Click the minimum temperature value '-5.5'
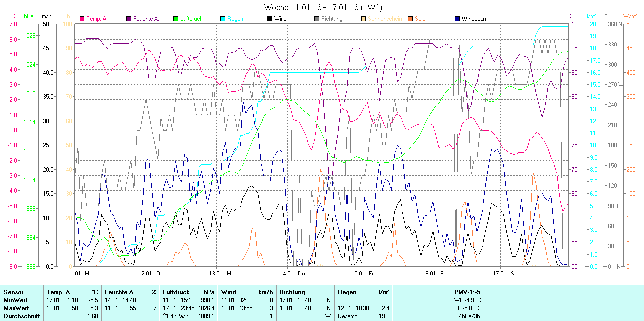Viewport: 644px width, 321px height. coord(93,300)
